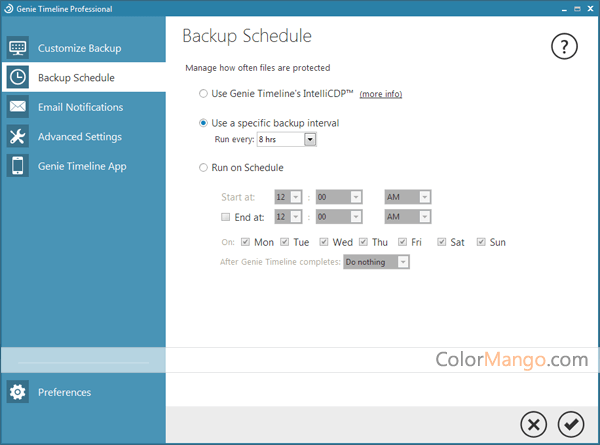Click the Manage how often files are protected text
The image size is (600, 445).
point(258,68)
